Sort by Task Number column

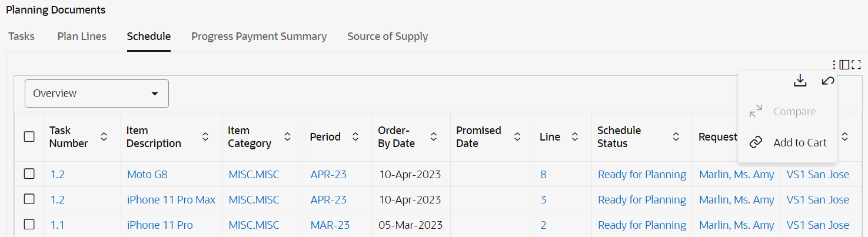tap(104, 137)
